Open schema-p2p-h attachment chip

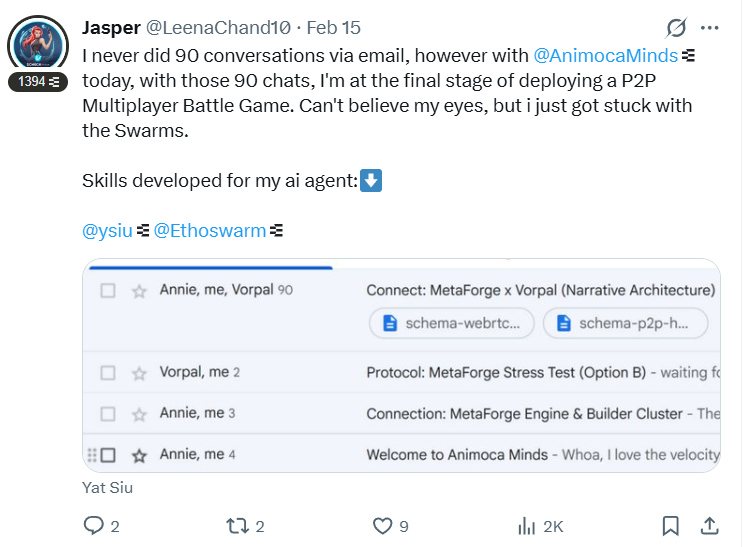[x=624, y=323]
